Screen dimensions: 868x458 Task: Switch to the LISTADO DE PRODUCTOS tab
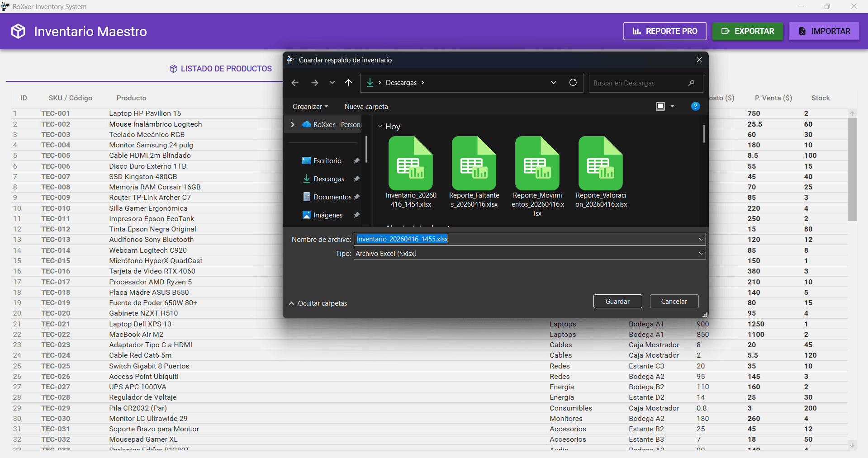point(221,69)
